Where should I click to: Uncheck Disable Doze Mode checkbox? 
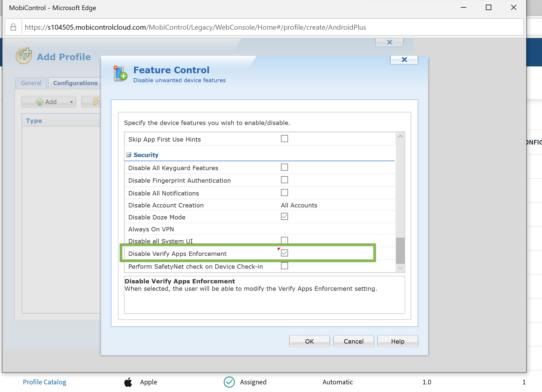(284, 216)
